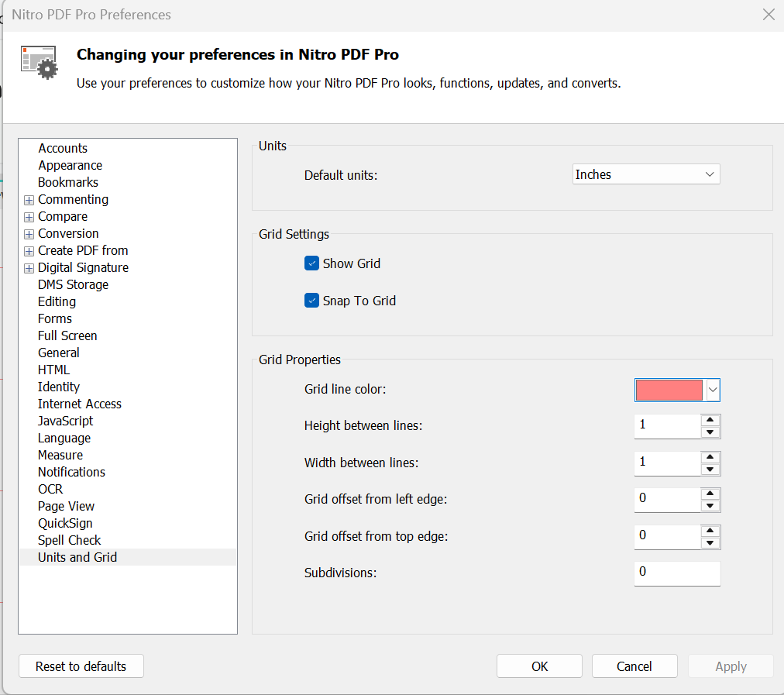Image resolution: width=784 pixels, height=695 pixels.
Task: Open Language preferences
Action: (64, 438)
